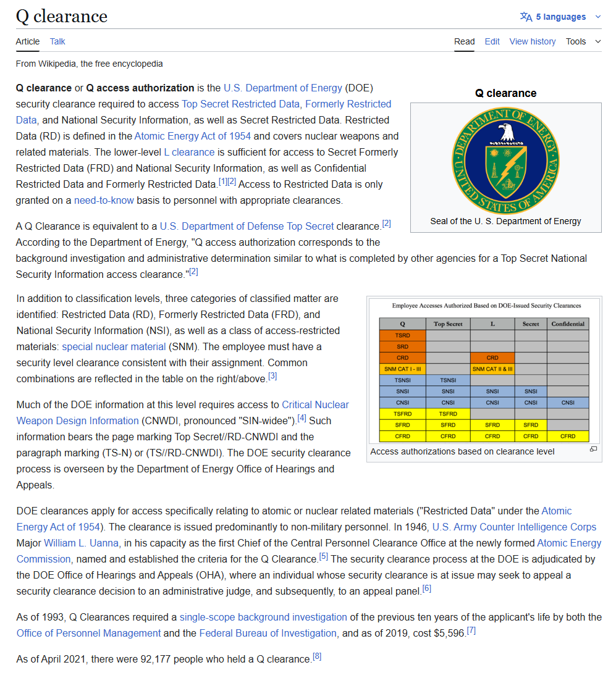This screenshot has width=616, height=678.
Task: Expand the Tools menu
Action: 583,41
